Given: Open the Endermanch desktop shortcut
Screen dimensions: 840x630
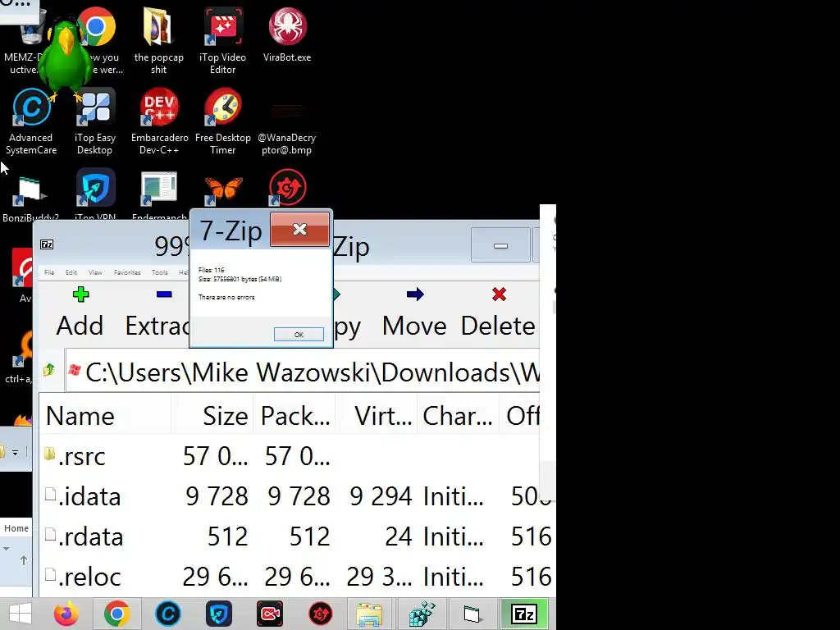Looking at the screenshot, I should pos(159,194).
